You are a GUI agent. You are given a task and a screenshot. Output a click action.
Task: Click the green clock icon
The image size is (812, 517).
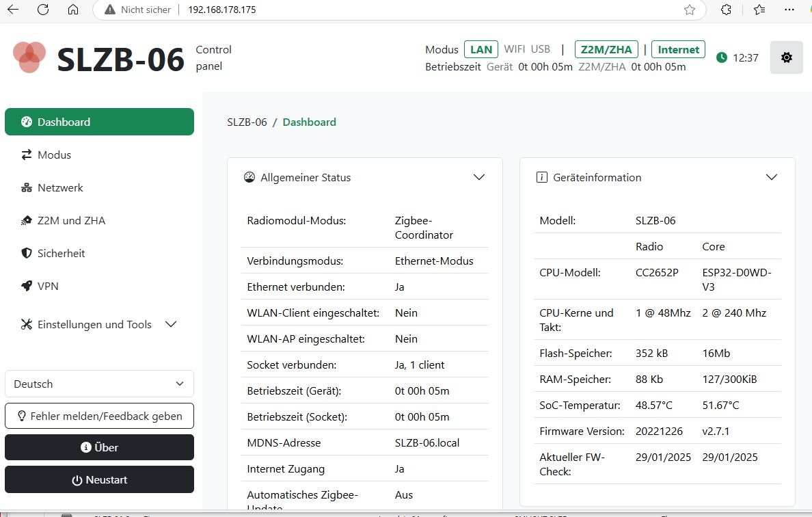coord(721,57)
